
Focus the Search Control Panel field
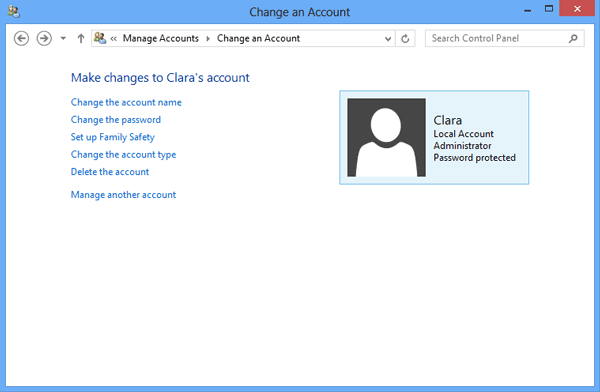click(x=505, y=39)
